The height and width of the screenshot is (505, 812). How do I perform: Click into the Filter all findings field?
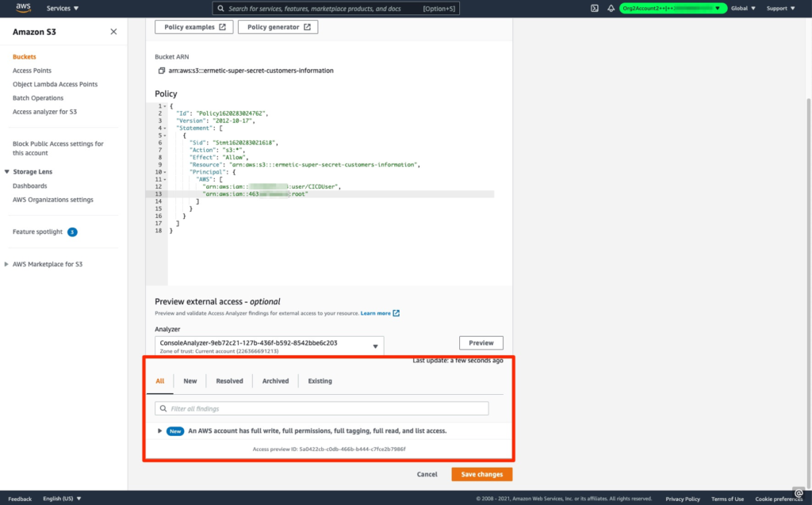[322, 408]
